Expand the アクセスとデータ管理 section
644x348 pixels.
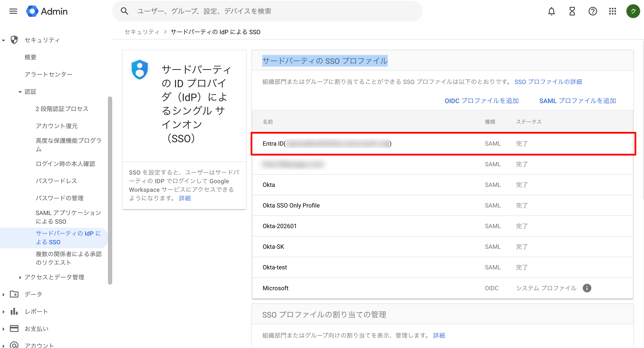[x=20, y=277]
